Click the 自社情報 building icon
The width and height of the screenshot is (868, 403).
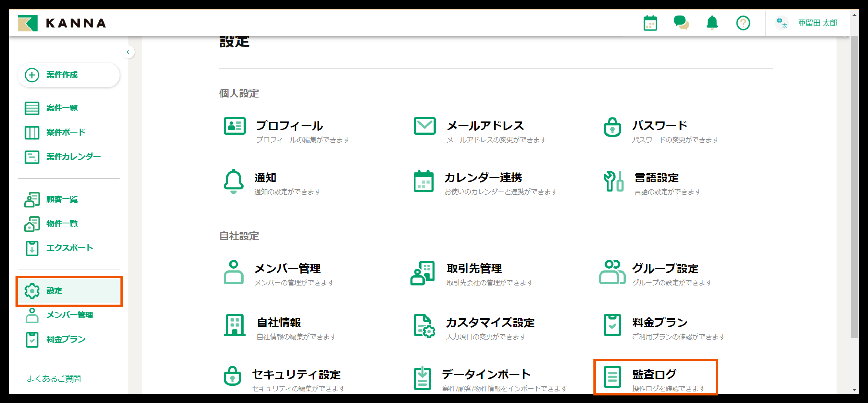pyautogui.click(x=234, y=325)
